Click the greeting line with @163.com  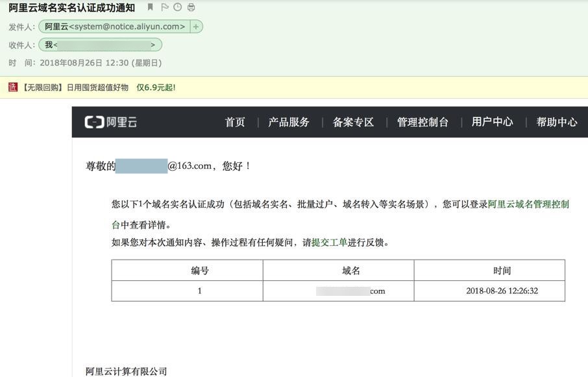point(167,165)
